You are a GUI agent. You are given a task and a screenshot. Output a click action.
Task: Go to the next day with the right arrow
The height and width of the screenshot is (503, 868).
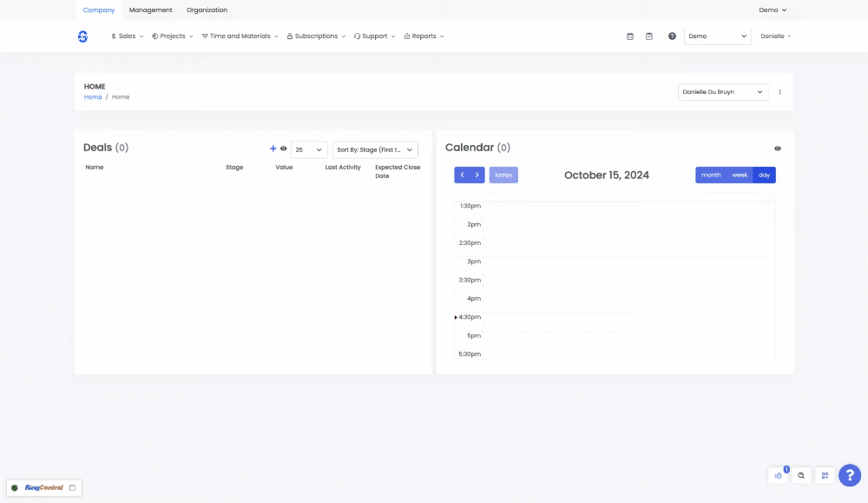[x=477, y=175]
